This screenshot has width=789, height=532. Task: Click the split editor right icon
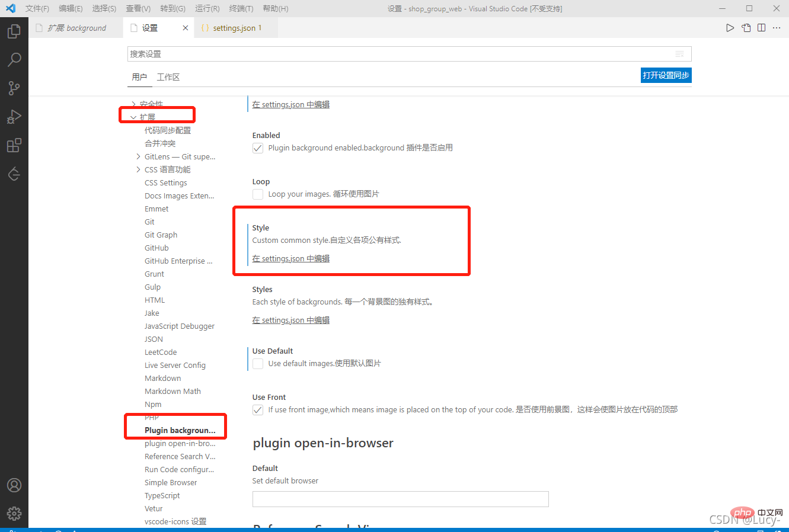point(761,28)
